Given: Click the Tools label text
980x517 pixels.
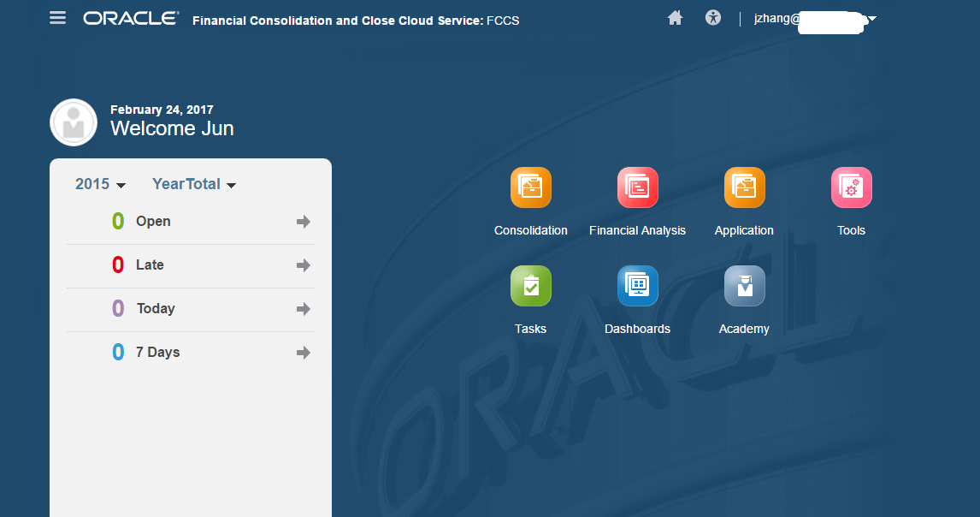Looking at the screenshot, I should [x=851, y=230].
